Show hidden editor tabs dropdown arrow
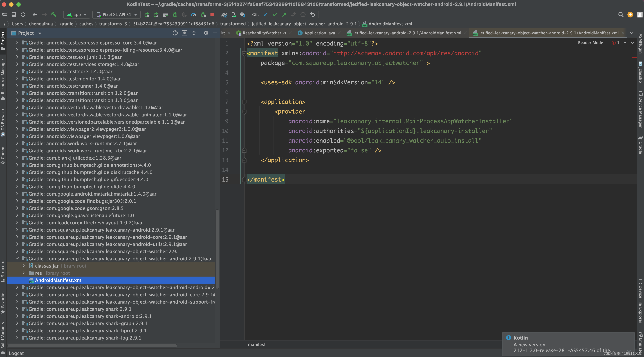This screenshot has width=644, height=357. pyautogui.click(x=632, y=33)
